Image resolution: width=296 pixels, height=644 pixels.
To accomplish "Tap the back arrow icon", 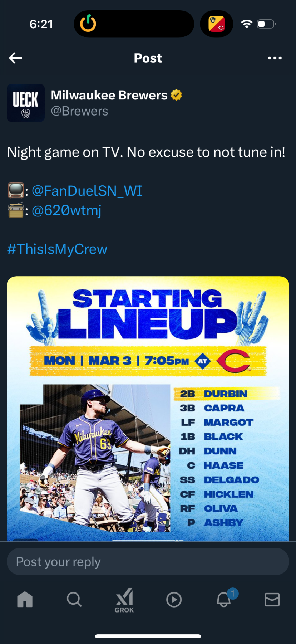I will (x=15, y=58).
